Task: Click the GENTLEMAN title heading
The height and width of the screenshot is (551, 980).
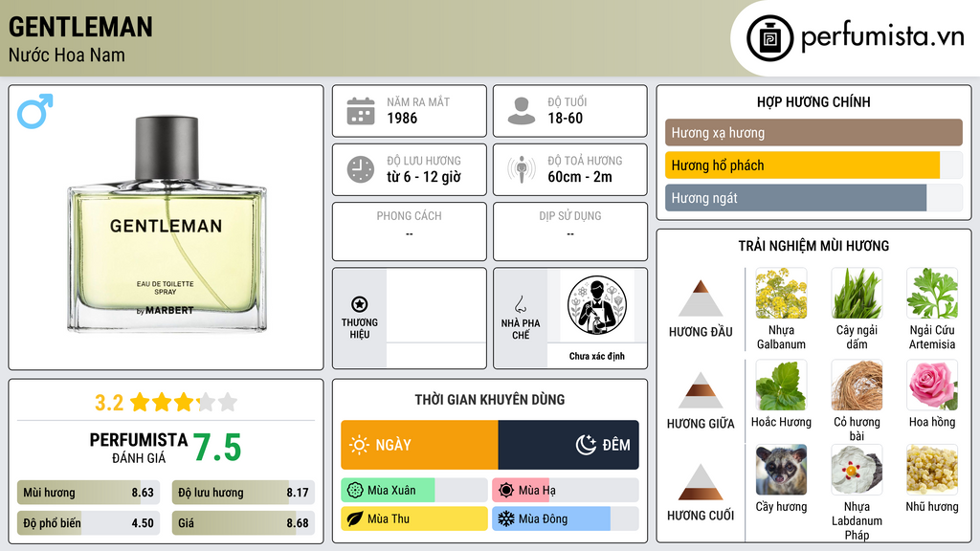Action: pyautogui.click(x=80, y=27)
